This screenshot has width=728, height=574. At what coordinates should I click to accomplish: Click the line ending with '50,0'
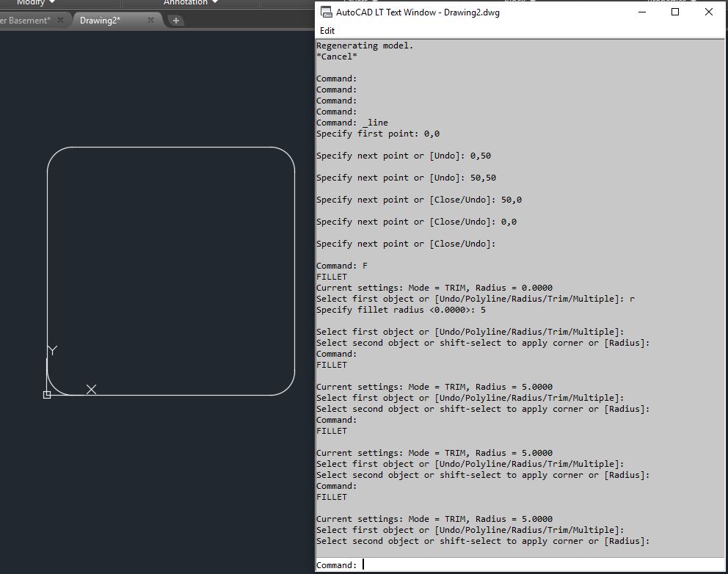coord(419,200)
